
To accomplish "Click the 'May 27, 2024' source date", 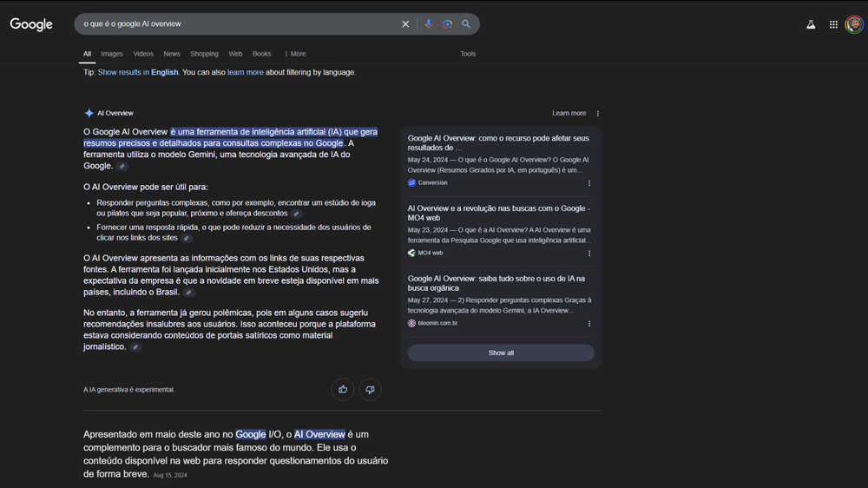I will 428,300.
